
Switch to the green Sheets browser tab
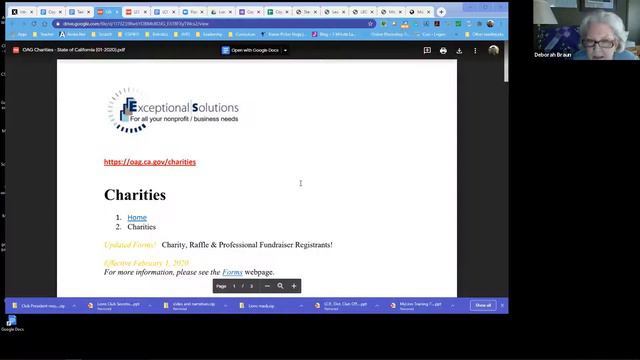(278, 12)
